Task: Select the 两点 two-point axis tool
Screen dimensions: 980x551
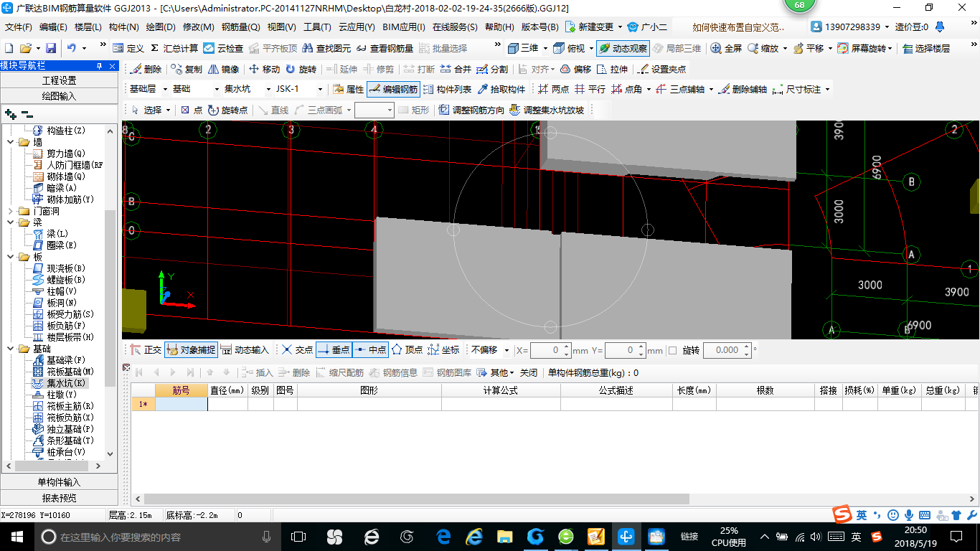Action: point(553,90)
